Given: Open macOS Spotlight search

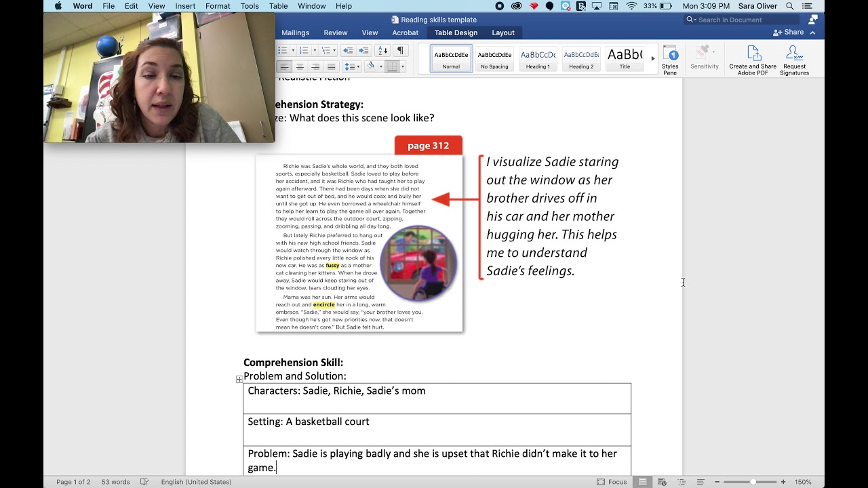Looking at the screenshot, I should click(789, 6).
